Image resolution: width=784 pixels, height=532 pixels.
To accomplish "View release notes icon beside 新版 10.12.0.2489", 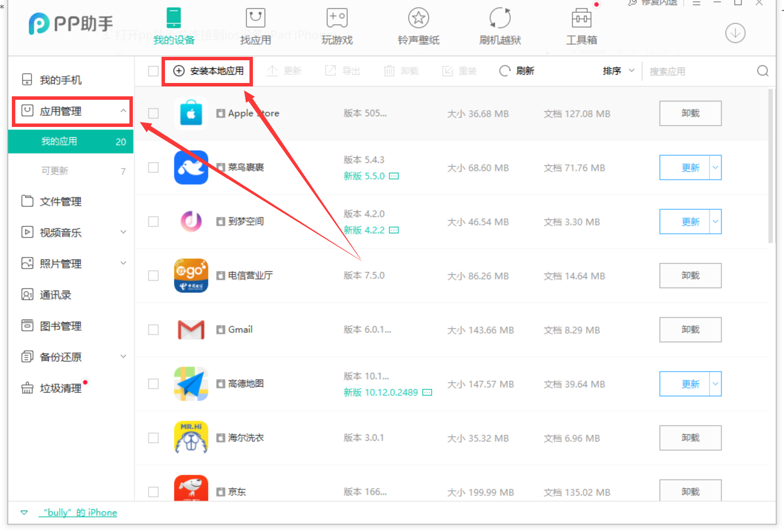I will pyautogui.click(x=427, y=392).
